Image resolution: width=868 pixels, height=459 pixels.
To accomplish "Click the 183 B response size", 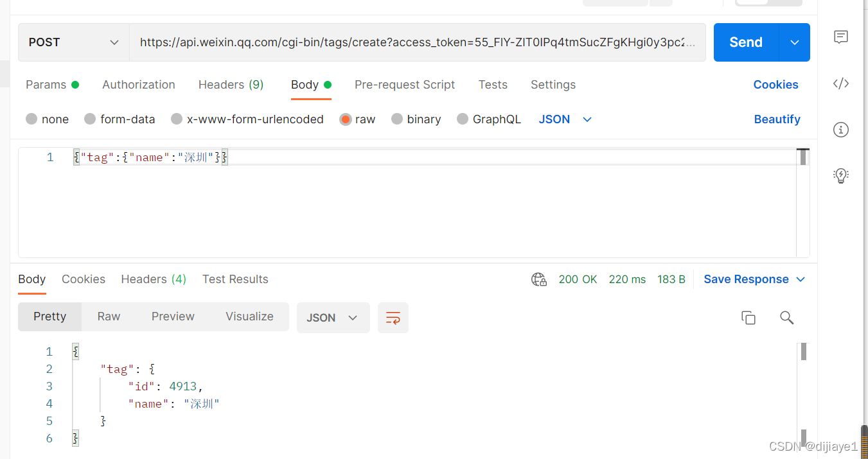I will coord(671,279).
